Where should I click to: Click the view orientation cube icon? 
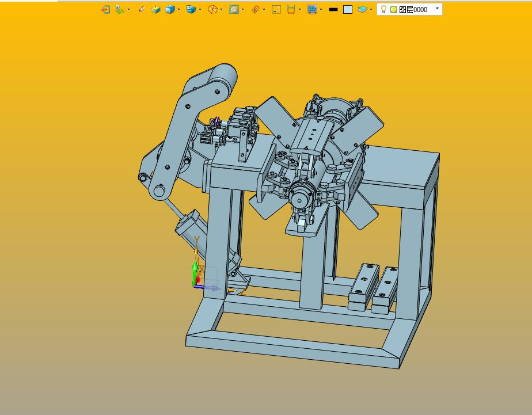[191, 9]
